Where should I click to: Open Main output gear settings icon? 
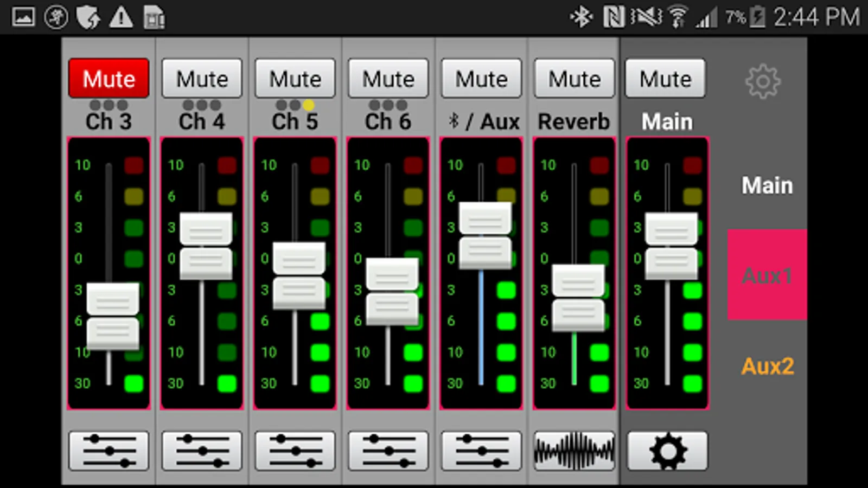coord(667,451)
